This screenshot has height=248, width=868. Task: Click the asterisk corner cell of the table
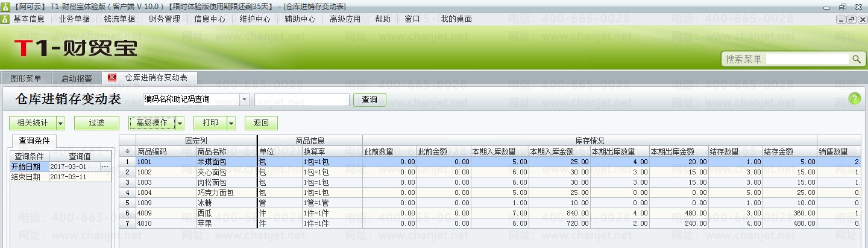[x=127, y=151]
